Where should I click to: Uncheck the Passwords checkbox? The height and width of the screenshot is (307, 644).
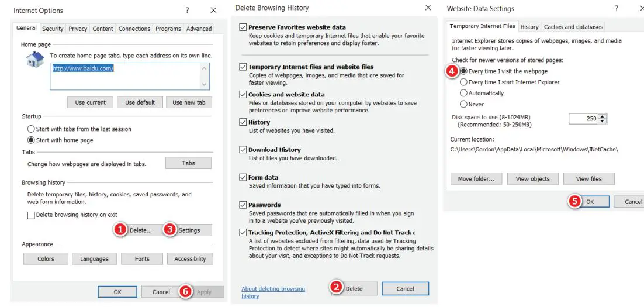[243, 205]
